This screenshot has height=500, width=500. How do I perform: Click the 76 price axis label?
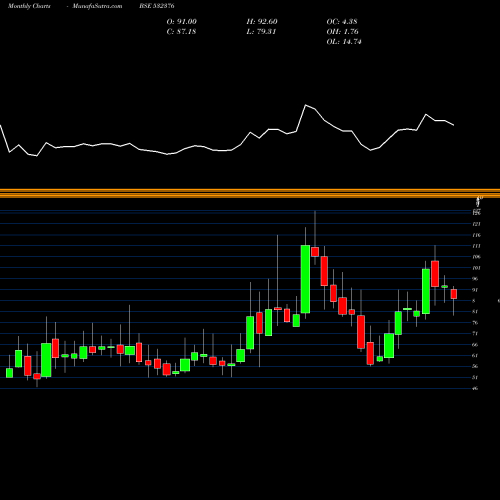(x=475, y=323)
